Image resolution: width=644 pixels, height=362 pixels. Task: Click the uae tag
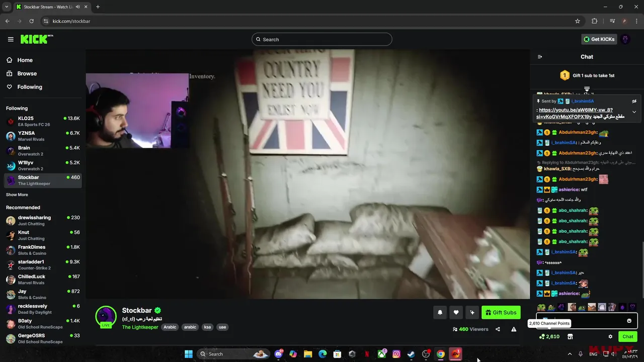(x=222, y=327)
